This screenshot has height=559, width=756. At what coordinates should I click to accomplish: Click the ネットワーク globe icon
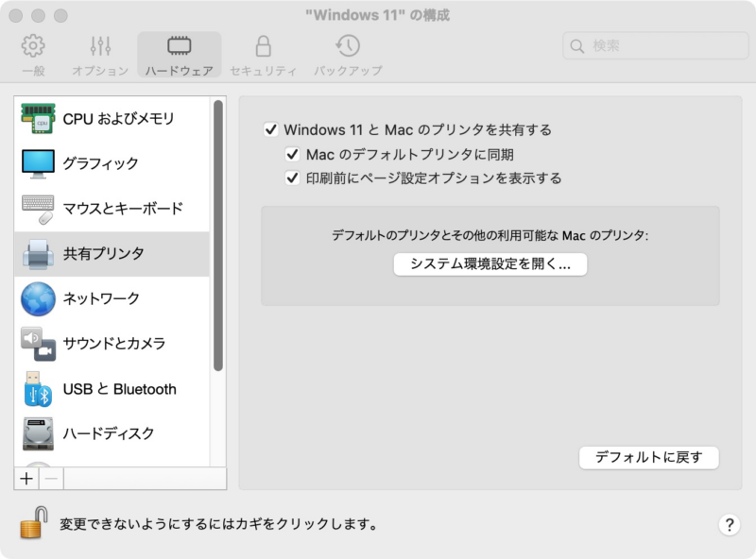click(x=38, y=298)
